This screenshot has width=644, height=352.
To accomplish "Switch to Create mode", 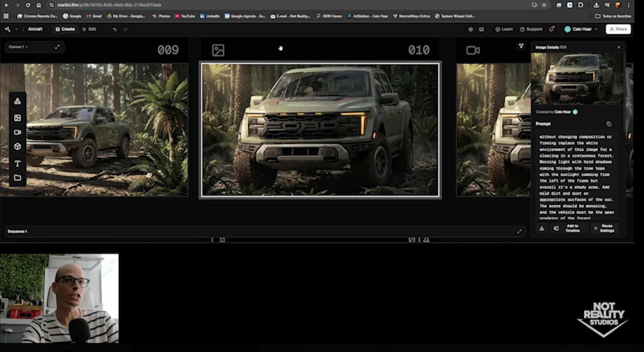I will tap(65, 29).
